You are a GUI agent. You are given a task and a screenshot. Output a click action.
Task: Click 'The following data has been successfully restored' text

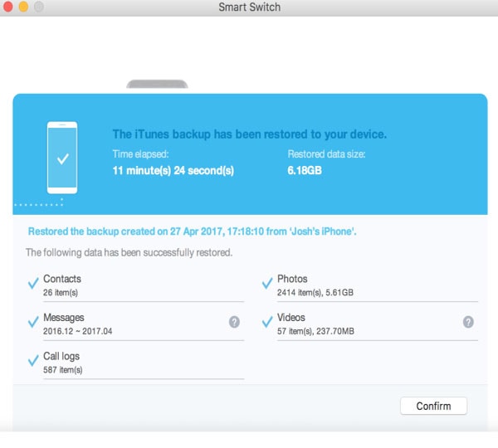pos(129,252)
